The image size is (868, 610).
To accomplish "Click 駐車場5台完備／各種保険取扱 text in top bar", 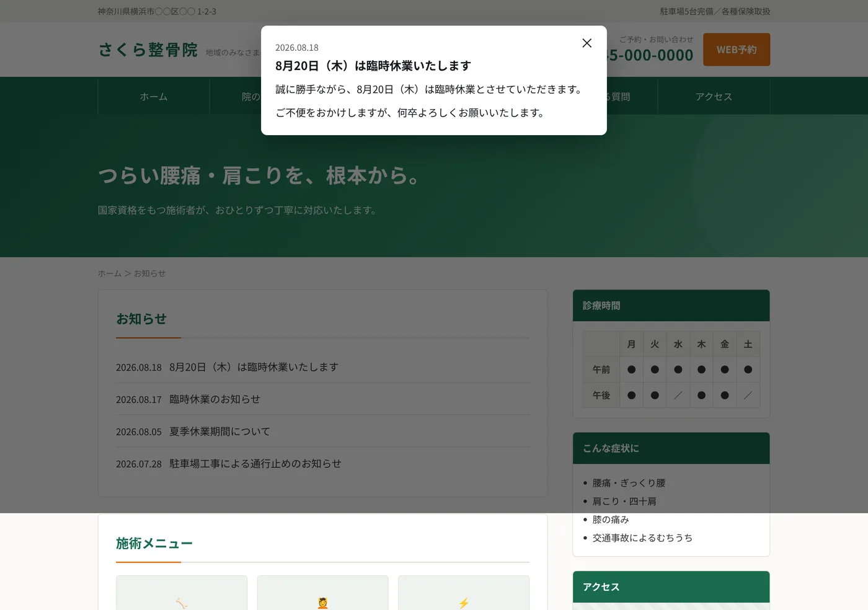I will (x=715, y=11).
